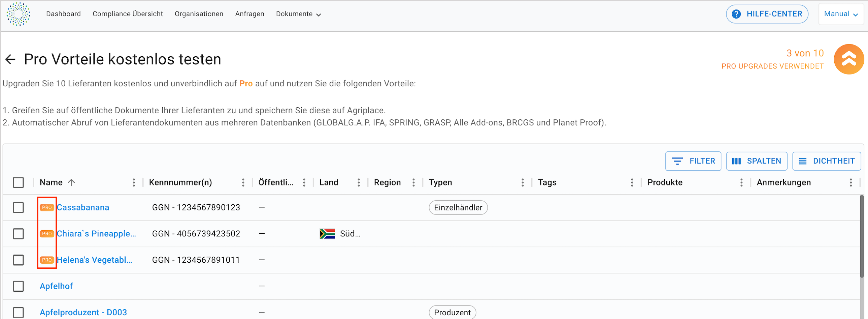Click PRO UPGRADES VERWENDET label
868x319 pixels.
[x=772, y=66]
